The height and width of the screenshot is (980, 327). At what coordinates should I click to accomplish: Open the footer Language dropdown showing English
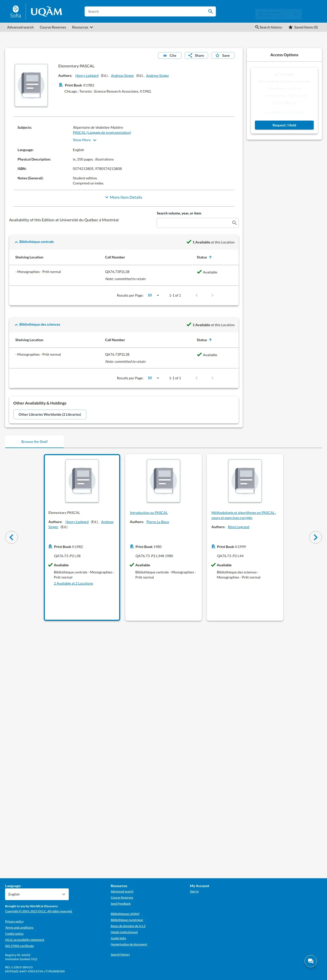[37, 894]
